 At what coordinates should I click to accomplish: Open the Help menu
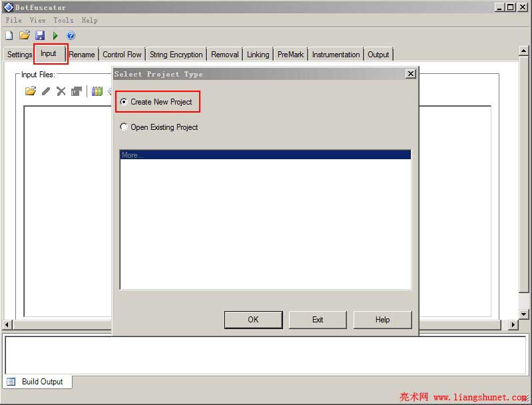click(89, 20)
